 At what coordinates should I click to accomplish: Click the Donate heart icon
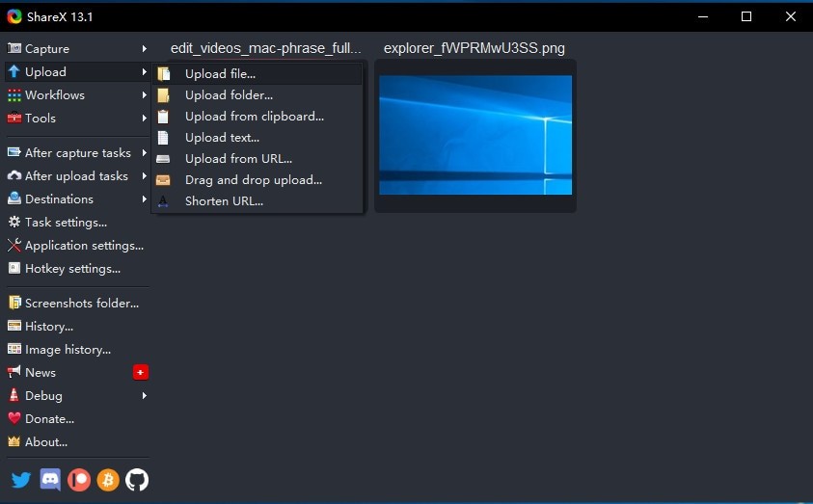14,418
